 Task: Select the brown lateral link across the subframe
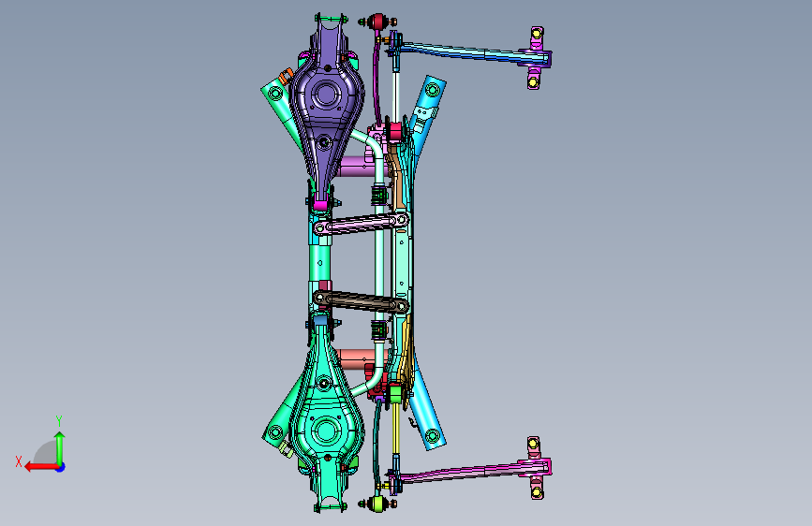tap(361, 301)
